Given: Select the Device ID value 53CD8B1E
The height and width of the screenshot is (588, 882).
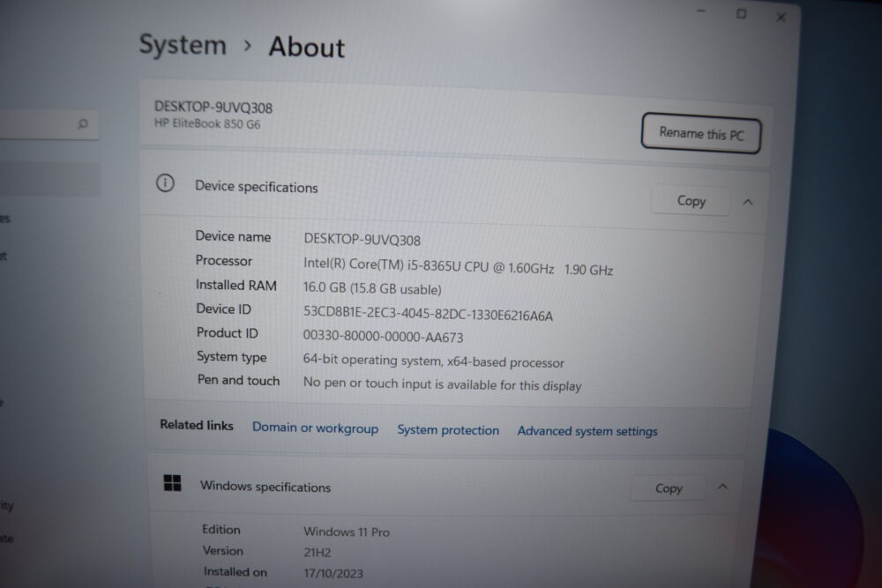Looking at the screenshot, I should pos(428,314).
